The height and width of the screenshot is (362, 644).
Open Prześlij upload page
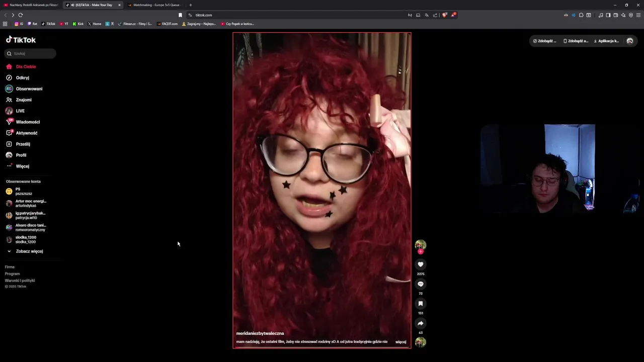pos(18,144)
